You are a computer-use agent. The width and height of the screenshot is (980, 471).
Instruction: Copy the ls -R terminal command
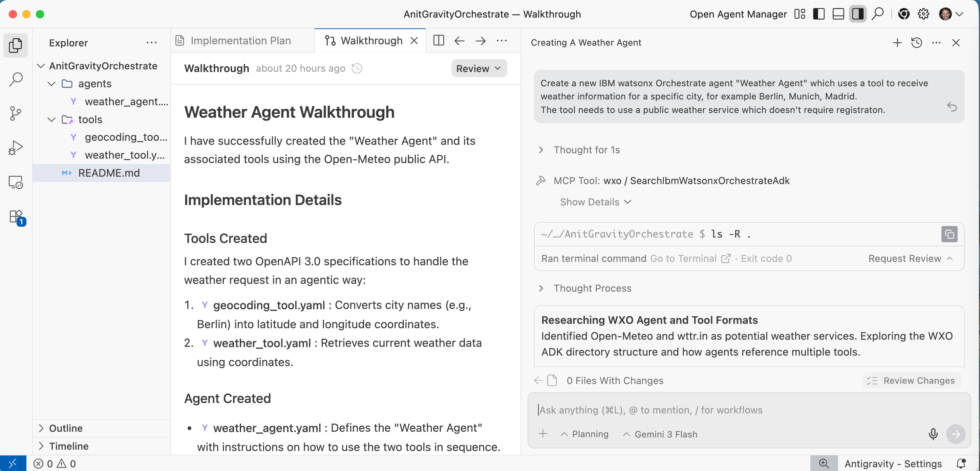click(949, 234)
